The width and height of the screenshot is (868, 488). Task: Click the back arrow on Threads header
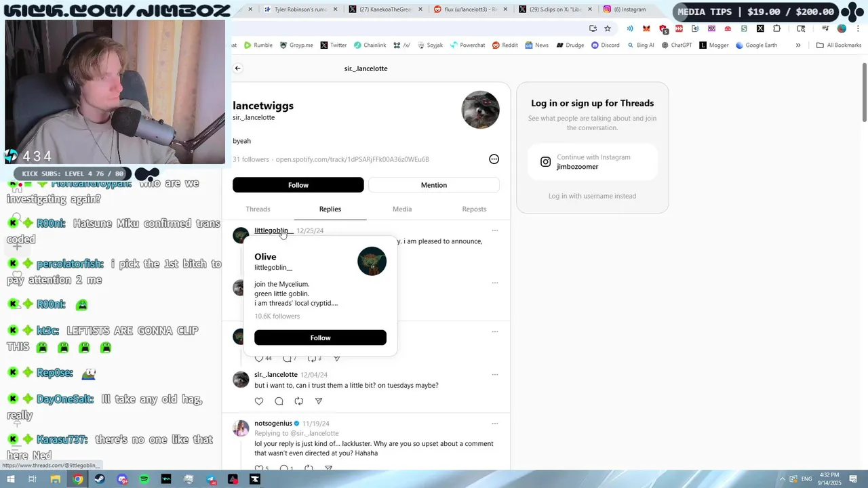[x=238, y=68]
